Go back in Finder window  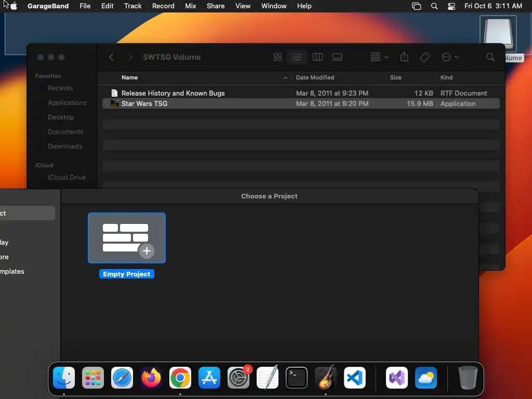pos(111,57)
